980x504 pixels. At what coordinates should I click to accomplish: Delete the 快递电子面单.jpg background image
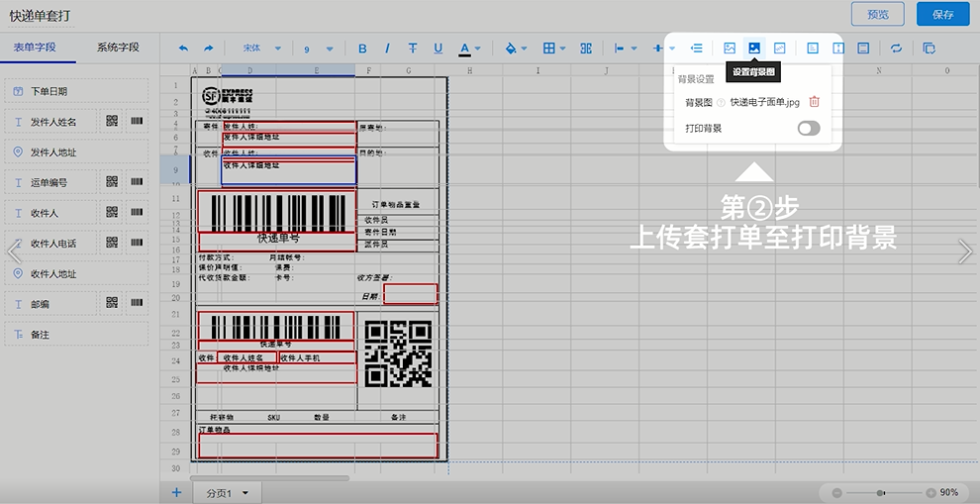(x=814, y=102)
